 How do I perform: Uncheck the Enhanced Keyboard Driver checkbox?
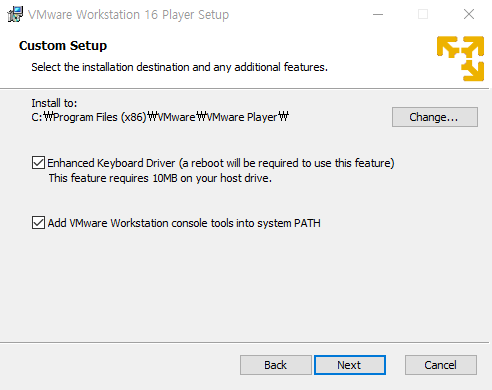tap(38, 163)
